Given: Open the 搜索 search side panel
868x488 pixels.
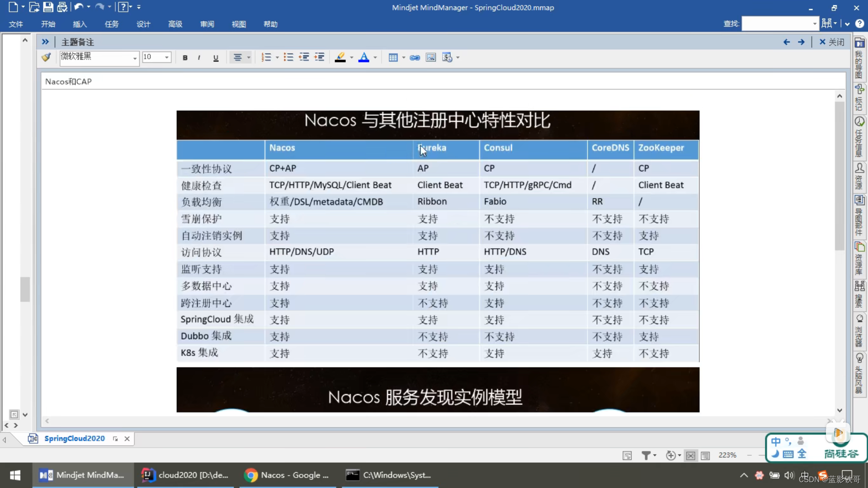Looking at the screenshot, I should pyautogui.click(x=859, y=294).
